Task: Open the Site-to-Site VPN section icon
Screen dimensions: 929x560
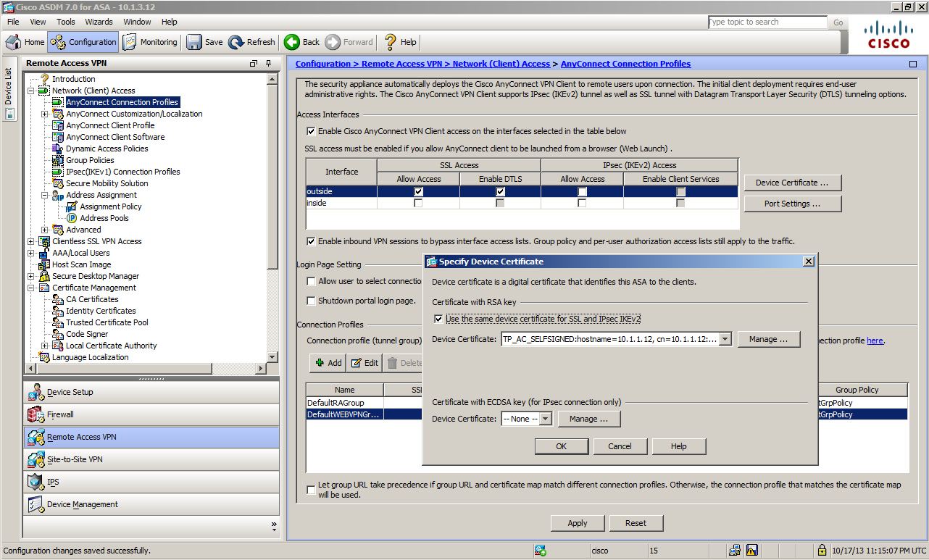Action: (36, 459)
